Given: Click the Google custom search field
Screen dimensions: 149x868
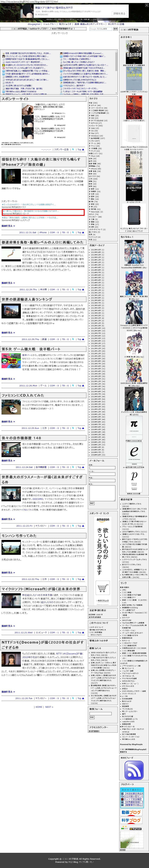Looking at the screenshot, I should pyautogui.click(x=100, y=29).
